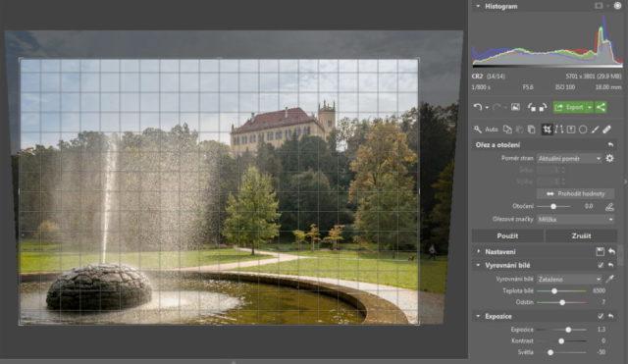This screenshot has width=628, height=364.
Task: Toggle the Expozice section checkbox
Action: (600, 316)
